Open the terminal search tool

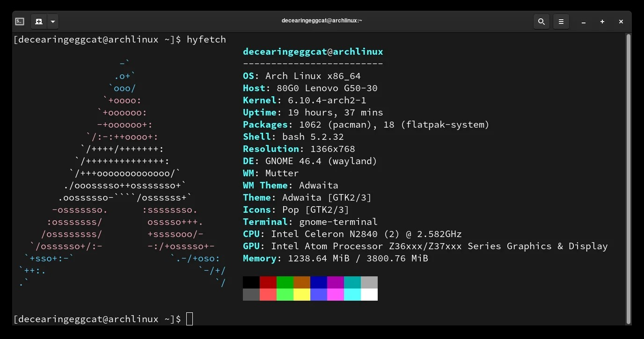[x=542, y=22]
